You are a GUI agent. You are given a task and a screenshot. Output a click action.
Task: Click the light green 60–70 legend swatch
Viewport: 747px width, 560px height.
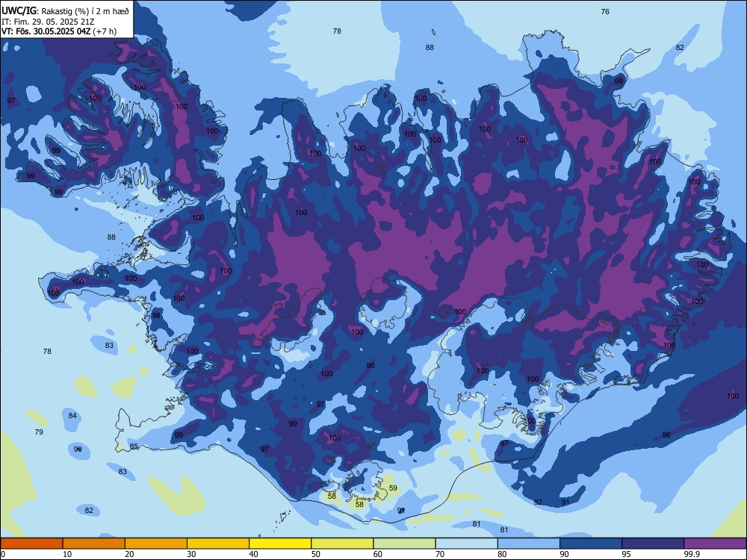[404, 544]
